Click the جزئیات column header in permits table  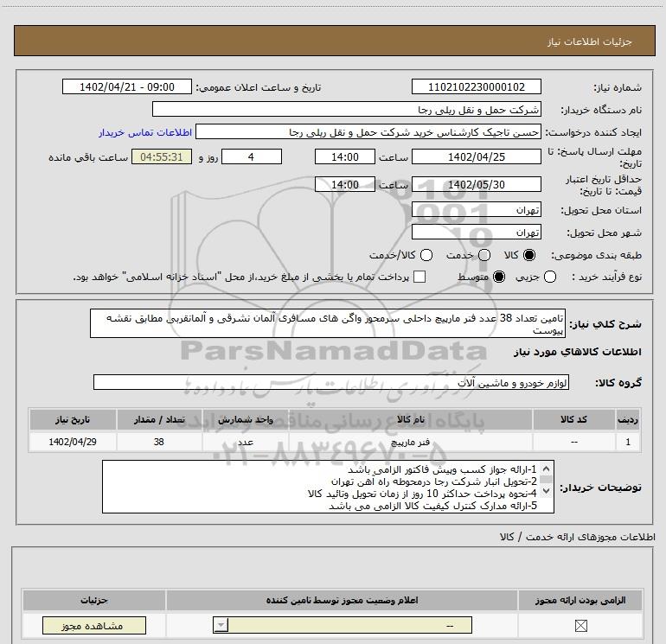coord(94,600)
